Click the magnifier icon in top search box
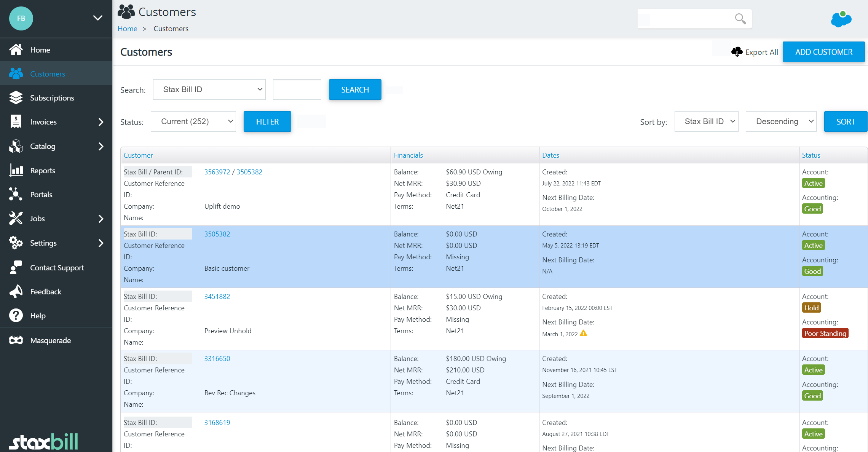868x452 pixels. coord(740,19)
